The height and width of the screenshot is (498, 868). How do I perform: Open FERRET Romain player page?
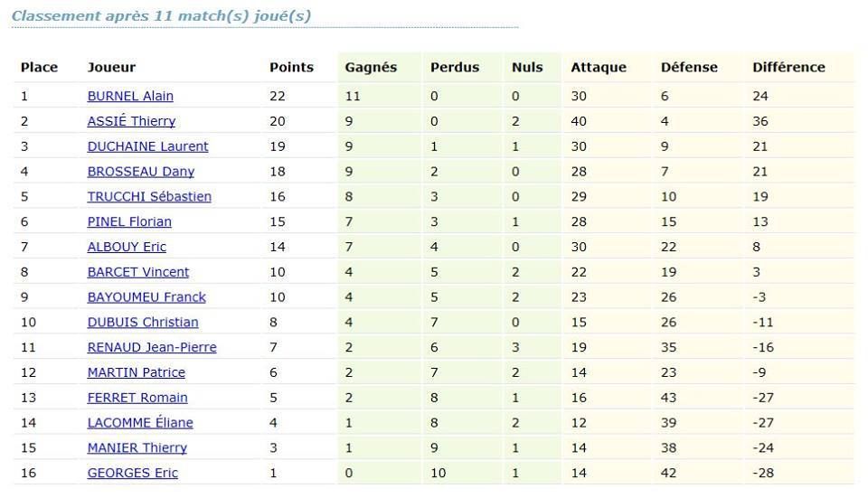[x=137, y=398]
